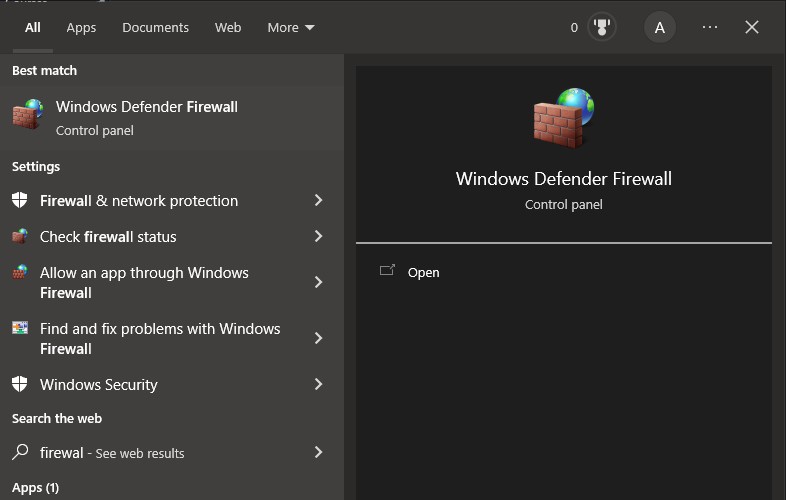Click the Search the web header
The image size is (786, 500).
57,418
